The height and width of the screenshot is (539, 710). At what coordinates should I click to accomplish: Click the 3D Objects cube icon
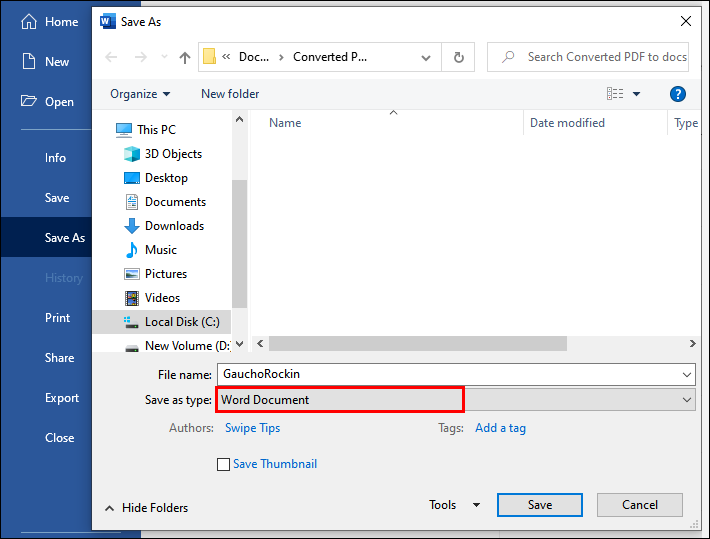pyautogui.click(x=132, y=154)
